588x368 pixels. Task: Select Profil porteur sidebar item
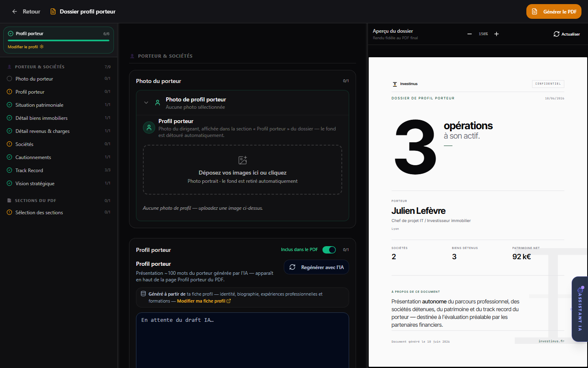(x=58, y=92)
